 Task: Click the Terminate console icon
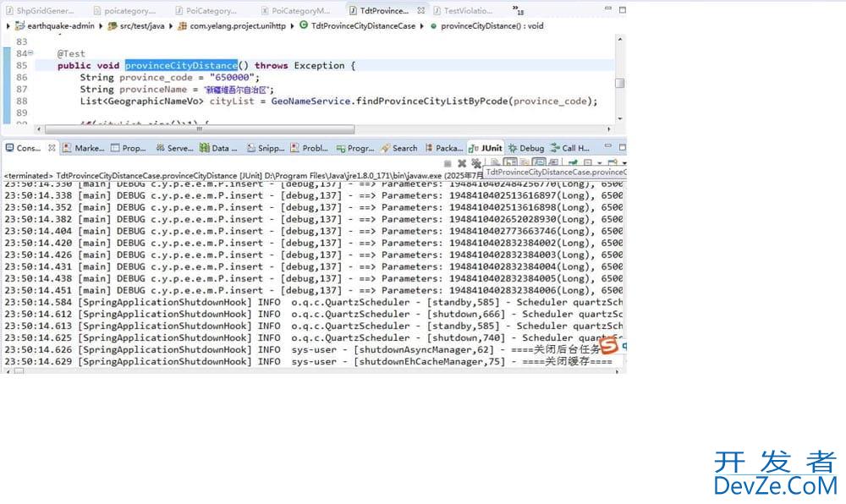click(448, 163)
